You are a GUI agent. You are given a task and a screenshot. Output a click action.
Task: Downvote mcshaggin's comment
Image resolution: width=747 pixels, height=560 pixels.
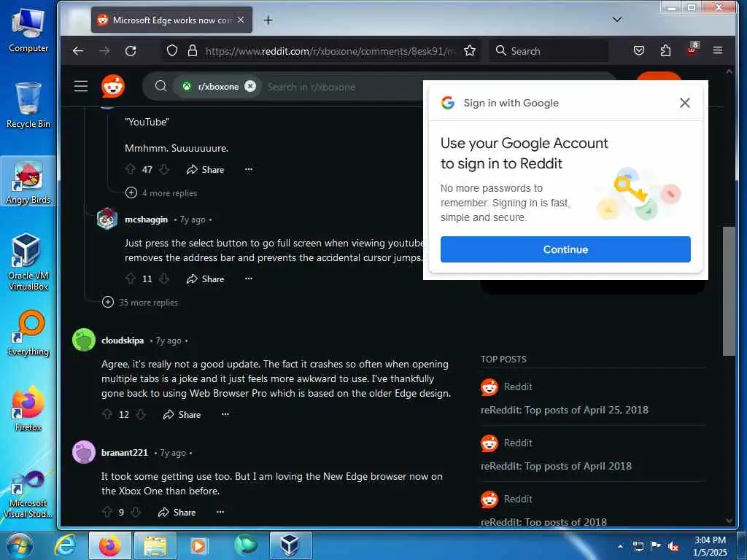164,279
